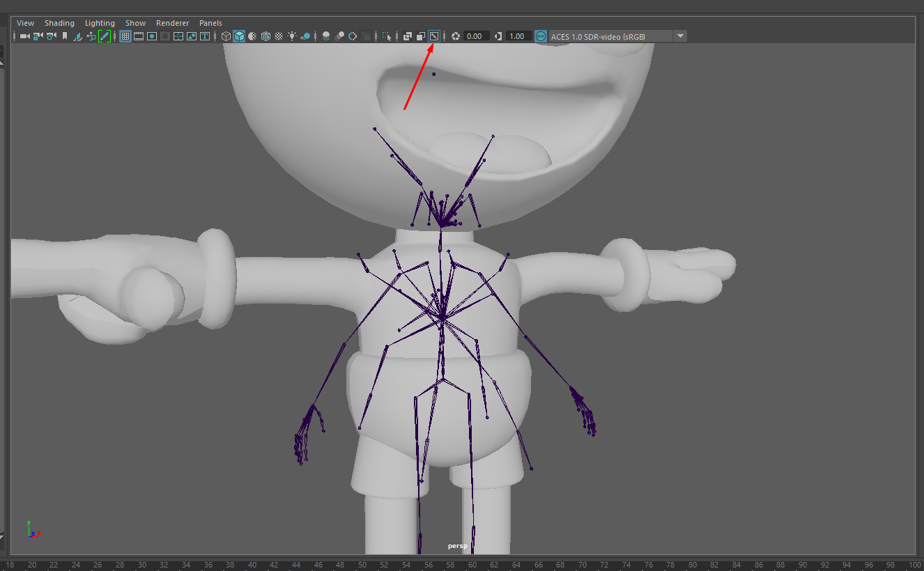
Task: Toggle the Resolution Gate icon
Action: pos(152,36)
